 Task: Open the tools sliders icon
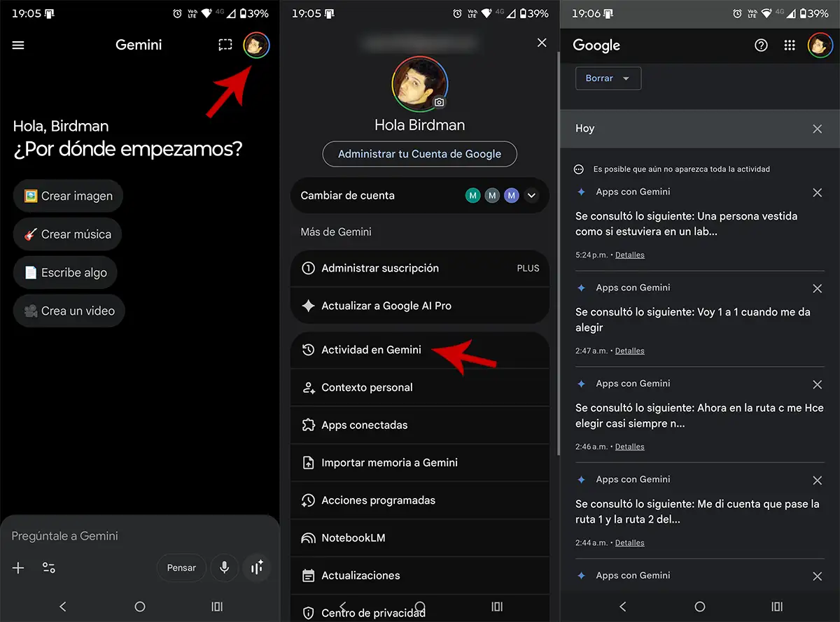pyautogui.click(x=49, y=567)
